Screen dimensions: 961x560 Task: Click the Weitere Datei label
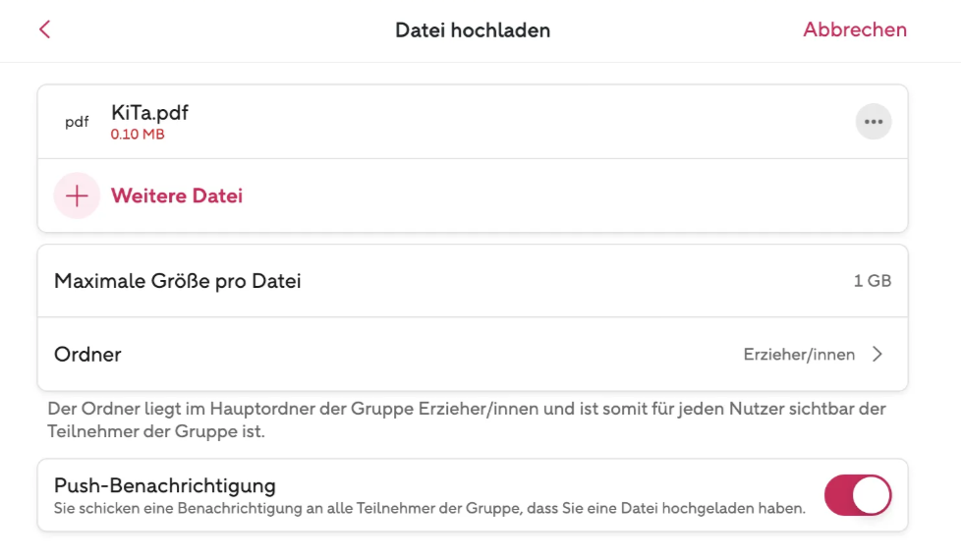[177, 196]
